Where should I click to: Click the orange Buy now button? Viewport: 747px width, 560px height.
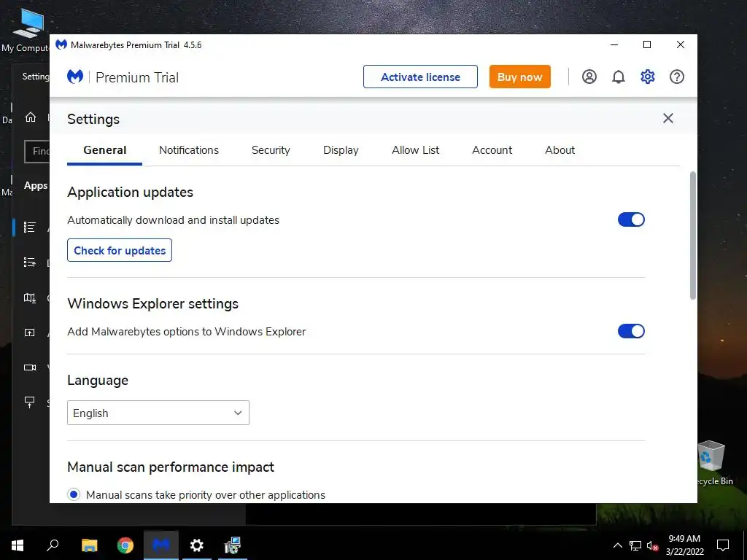click(x=519, y=77)
